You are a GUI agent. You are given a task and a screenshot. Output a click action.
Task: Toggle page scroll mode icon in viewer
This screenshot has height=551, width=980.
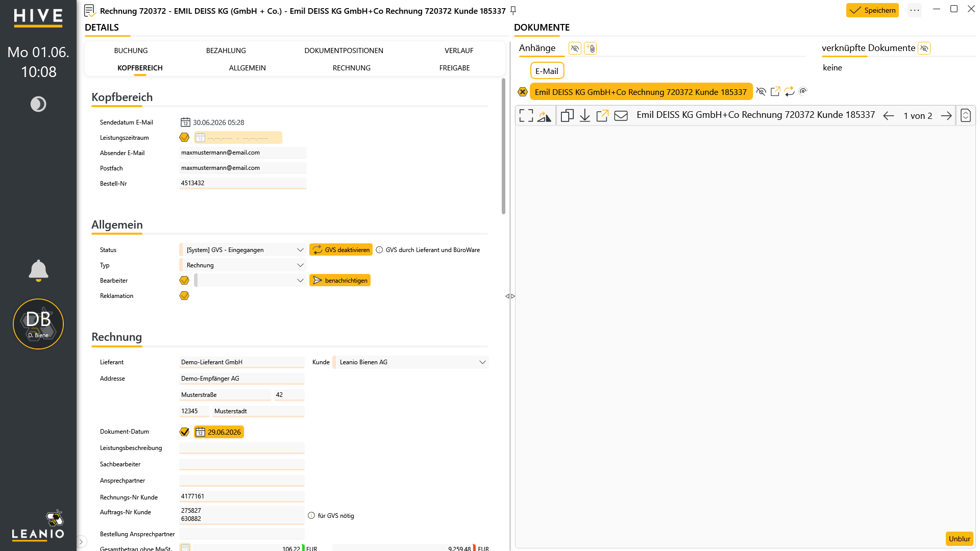coord(966,116)
